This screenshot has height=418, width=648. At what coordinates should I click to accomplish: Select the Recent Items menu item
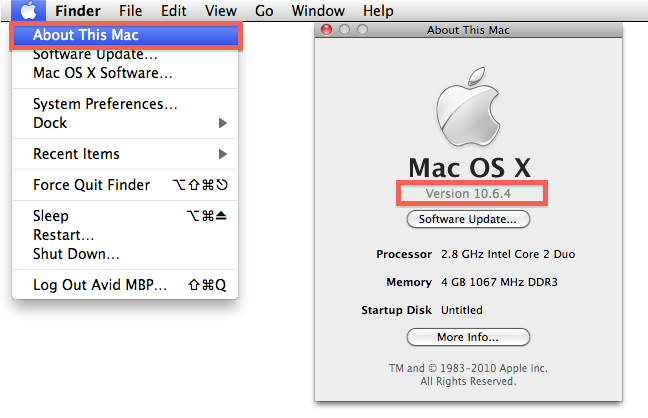click(126, 154)
